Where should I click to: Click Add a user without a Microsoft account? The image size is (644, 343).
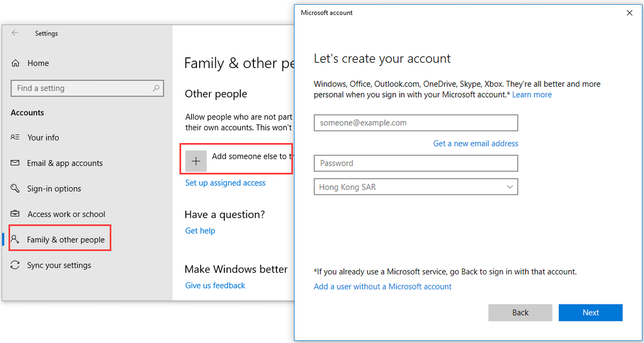pos(383,287)
